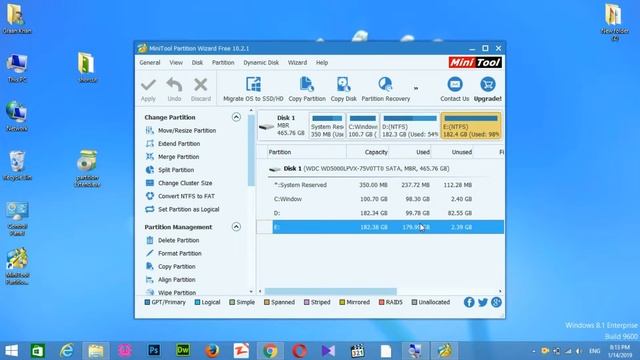Click the sidebar scroll up arrow
Screen dimensions: 640x360
251,111
